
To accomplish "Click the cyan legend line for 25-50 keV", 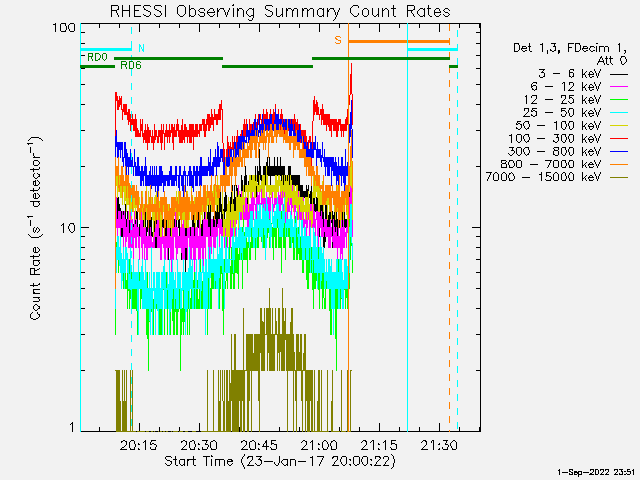I will (x=619, y=113).
